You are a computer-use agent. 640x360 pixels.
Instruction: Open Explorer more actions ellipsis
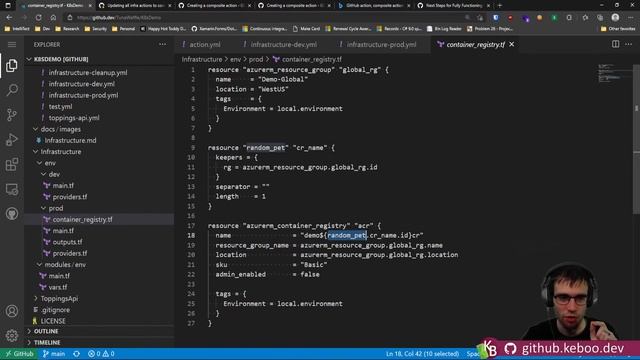(162, 44)
